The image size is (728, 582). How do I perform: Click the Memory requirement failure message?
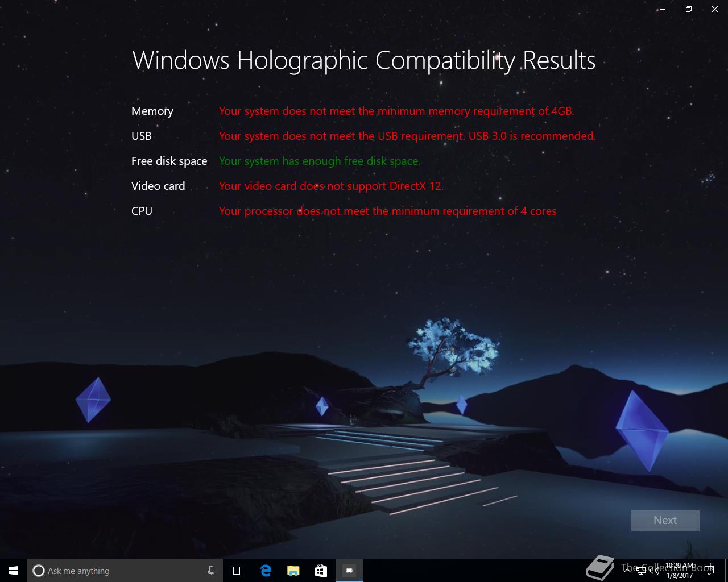click(396, 111)
